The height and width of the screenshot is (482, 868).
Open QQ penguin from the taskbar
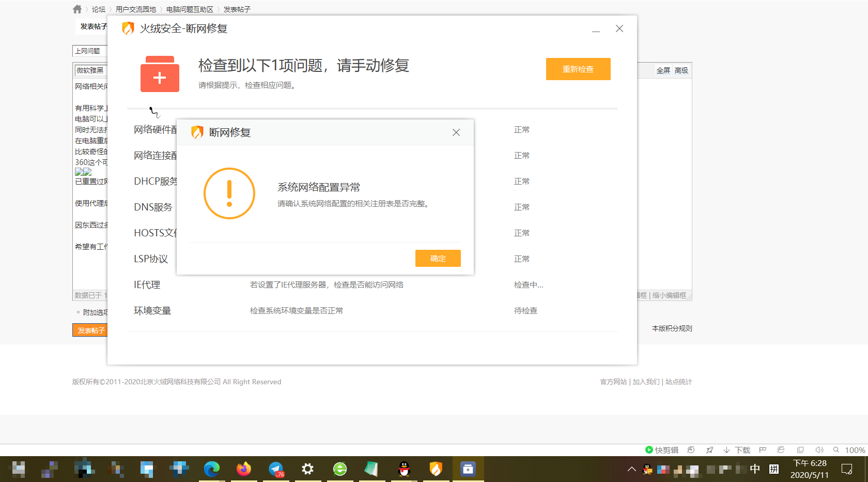[404, 469]
